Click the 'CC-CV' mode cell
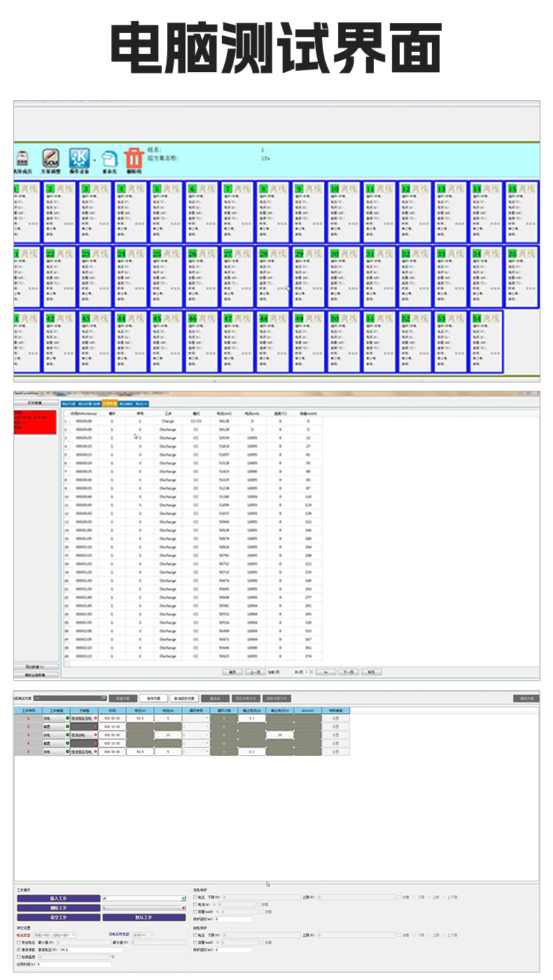Image resolution: width=553 pixels, height=980 pixels. 196,421
